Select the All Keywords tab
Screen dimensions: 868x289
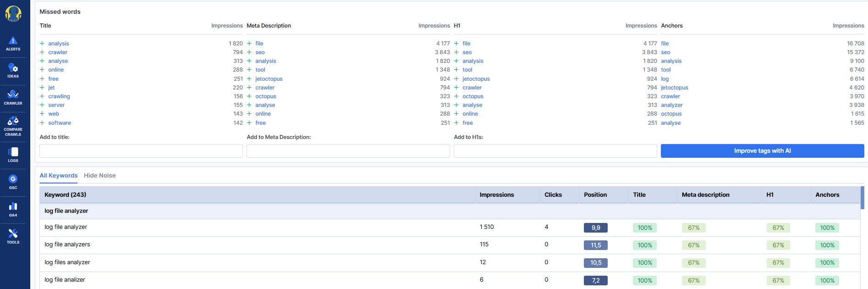[x=59, y=176]
